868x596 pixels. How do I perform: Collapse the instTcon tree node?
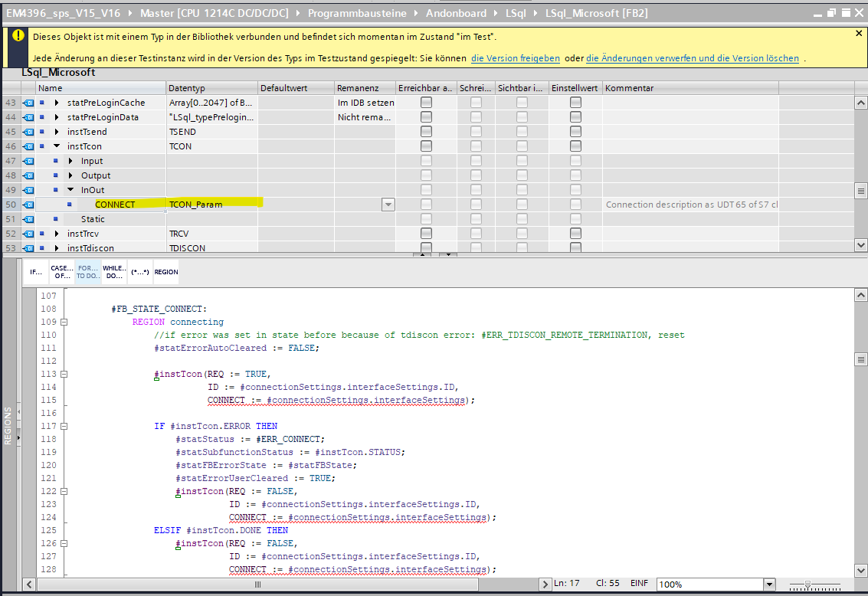pos(57,146)
